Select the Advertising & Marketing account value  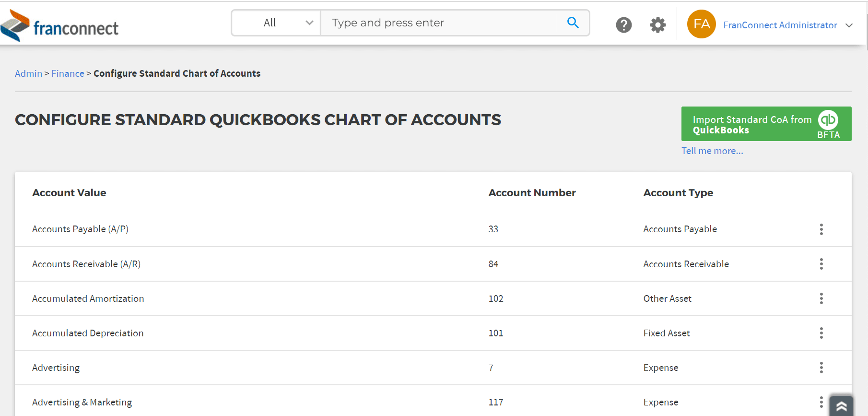[82, 402]
